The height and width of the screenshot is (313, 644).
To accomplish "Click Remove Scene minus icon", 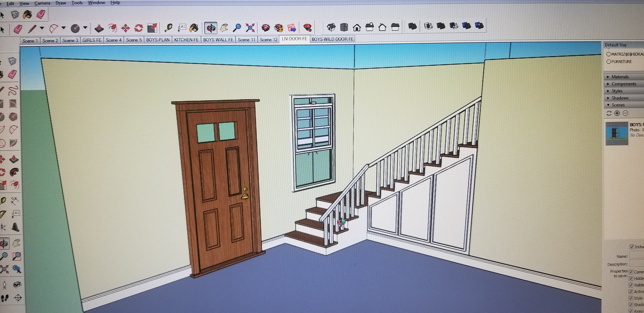I will click(x=625, y=113).
